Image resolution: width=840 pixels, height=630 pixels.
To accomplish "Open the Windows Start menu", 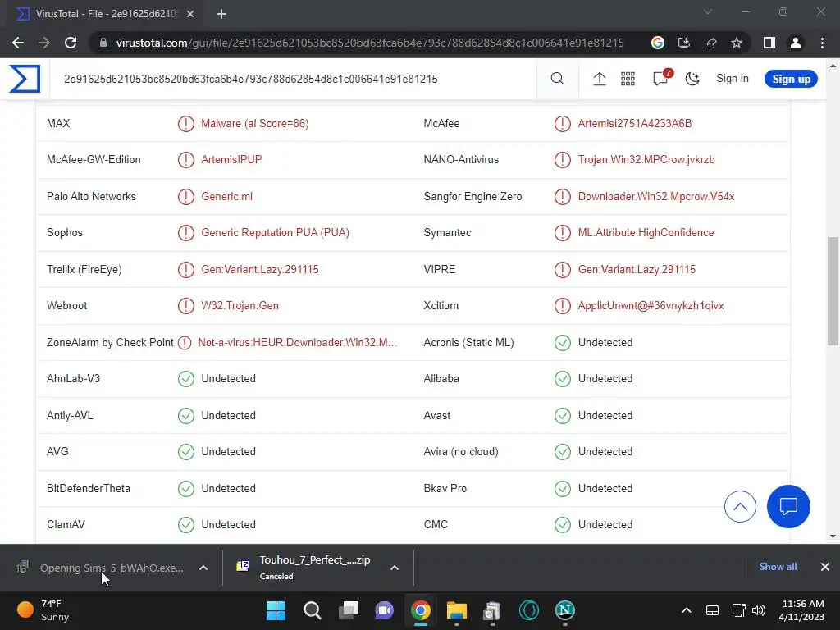I will (x=276, y=610).
